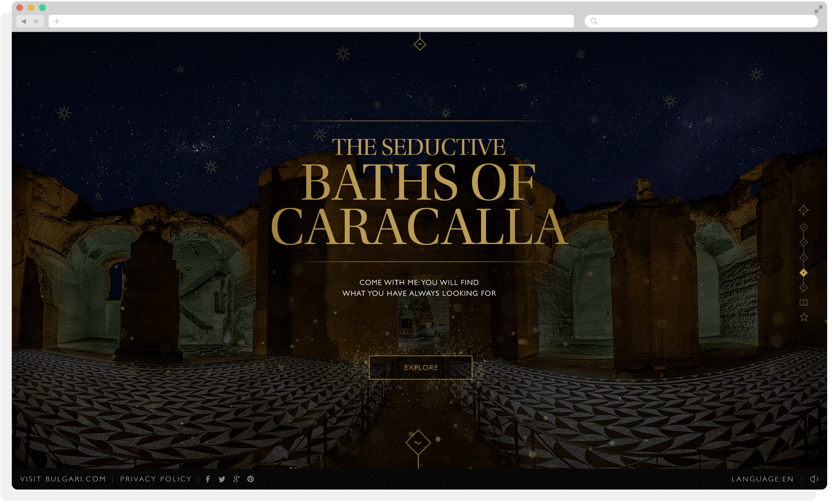Click the up chevron diamond at top
Screen dimensions: 838x504
pyautogui.click(x=419, y=44)
